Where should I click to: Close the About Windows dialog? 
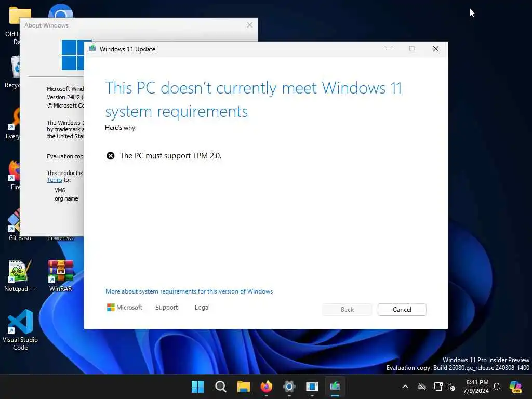[250, 25]
